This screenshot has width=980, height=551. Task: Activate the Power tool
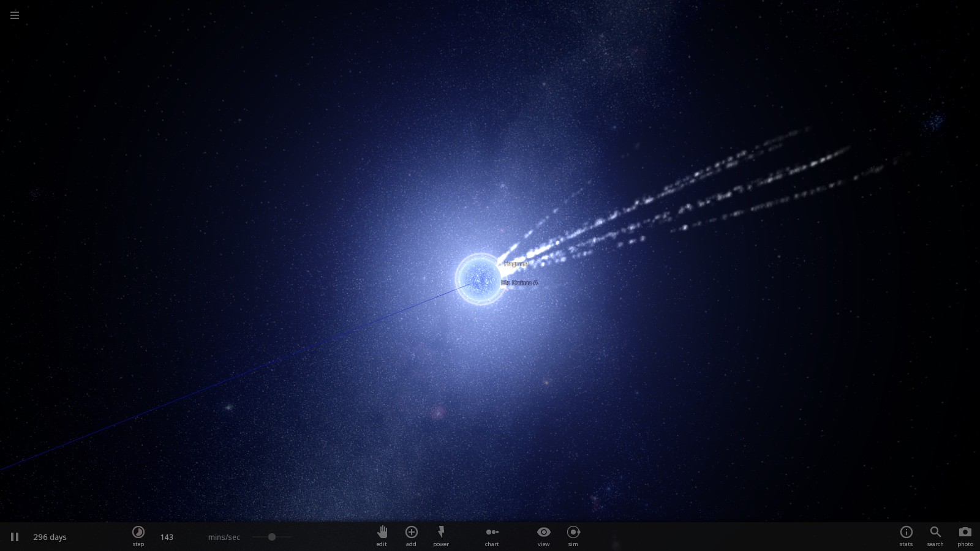(441, 536)
